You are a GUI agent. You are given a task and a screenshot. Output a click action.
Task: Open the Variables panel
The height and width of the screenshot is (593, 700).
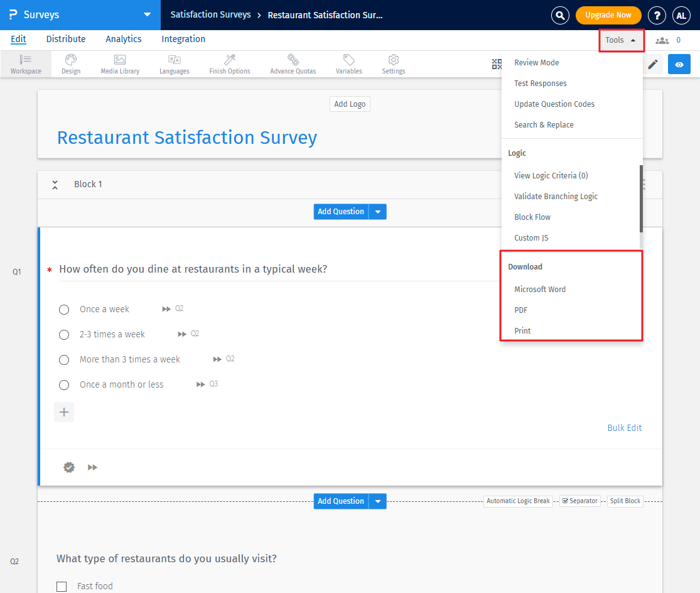tap(348, 63)
